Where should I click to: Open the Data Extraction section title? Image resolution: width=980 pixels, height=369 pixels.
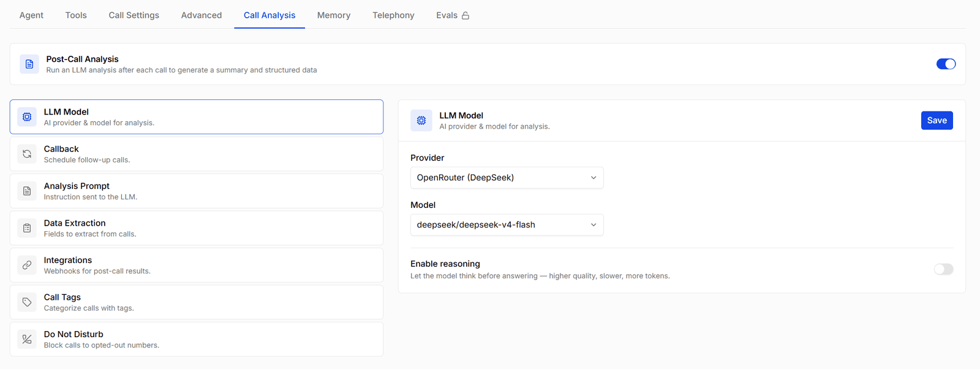(x=75, y=223)
